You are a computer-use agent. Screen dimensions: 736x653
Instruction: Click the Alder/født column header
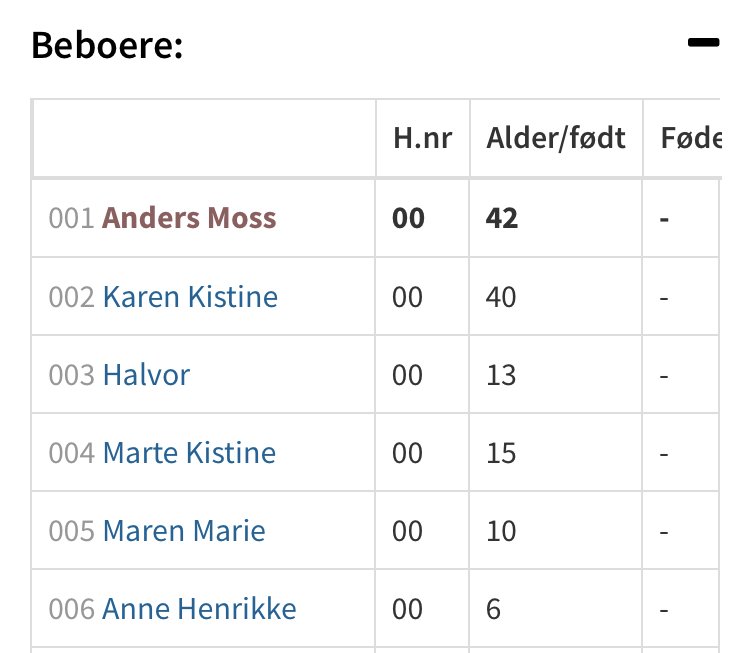click(x=556, y=138)
